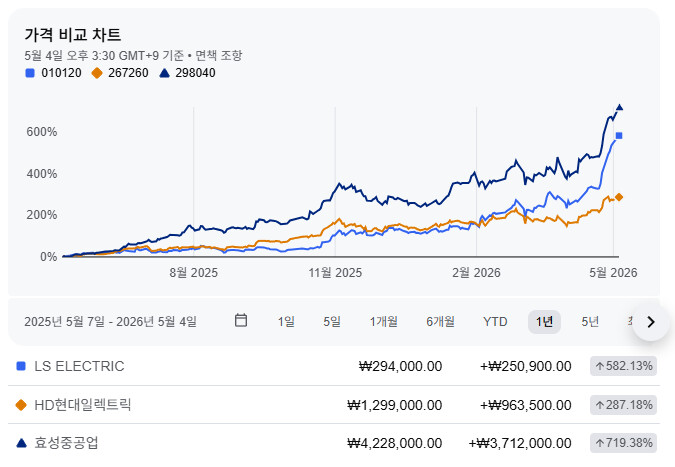
Task: Click the price ₩294,000.00
Action: click(400, 366)
